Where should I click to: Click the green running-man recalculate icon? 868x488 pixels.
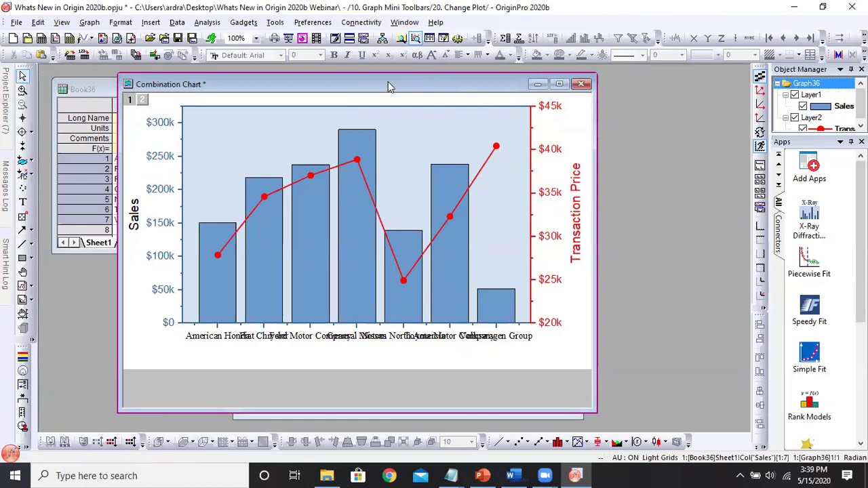coord(211,38)
